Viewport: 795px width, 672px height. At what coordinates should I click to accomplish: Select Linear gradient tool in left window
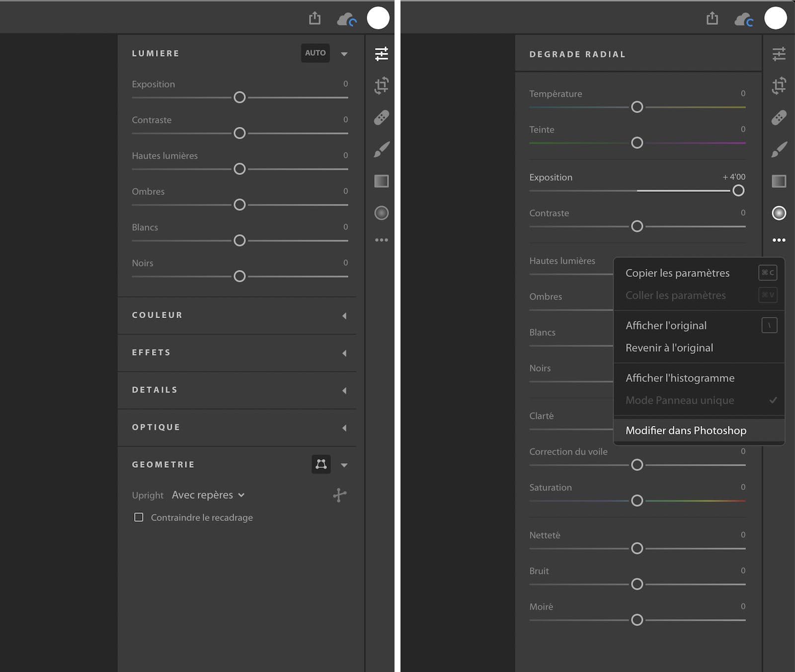point(381,181)
